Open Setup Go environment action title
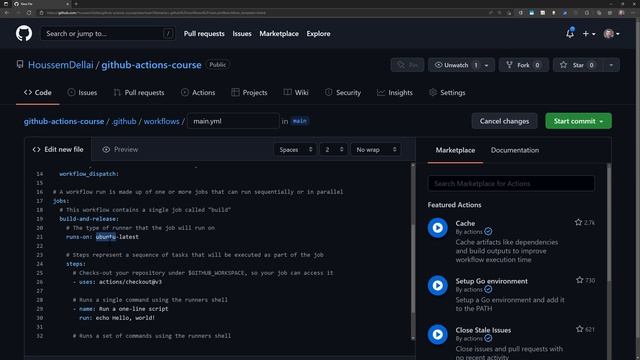640x360 pixels. pyautogui.click(x=491, y=281)
